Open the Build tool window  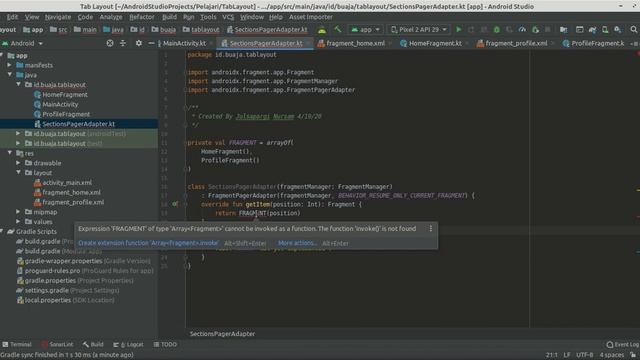click(93, 344)
